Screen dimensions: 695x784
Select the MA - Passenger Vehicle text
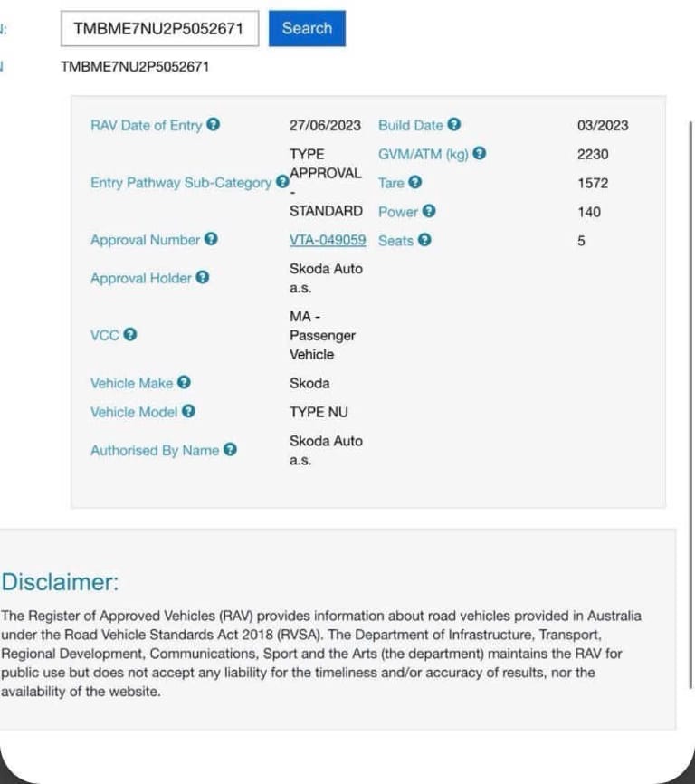coord(322,335)
